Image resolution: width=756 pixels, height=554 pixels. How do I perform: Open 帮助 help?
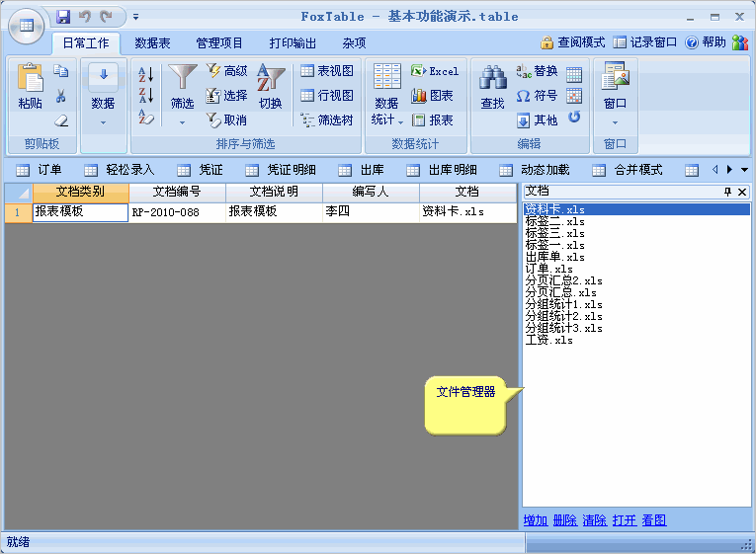point(706,42)
